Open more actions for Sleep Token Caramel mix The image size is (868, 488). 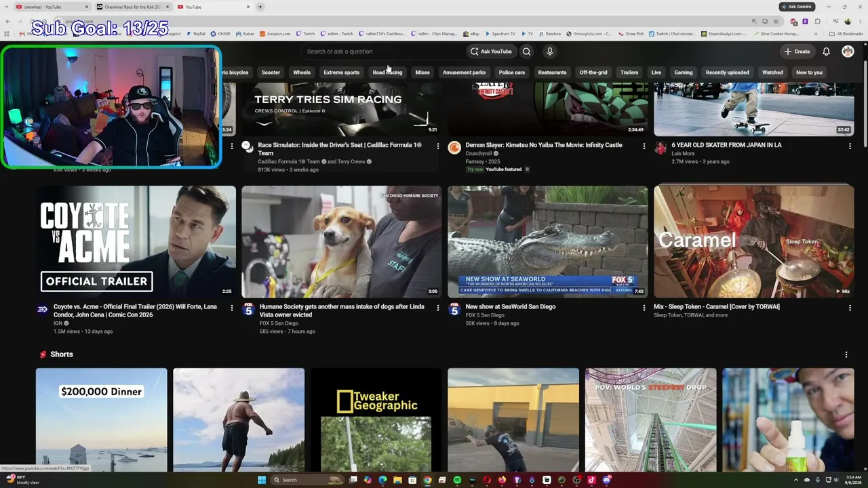(850, 308)
